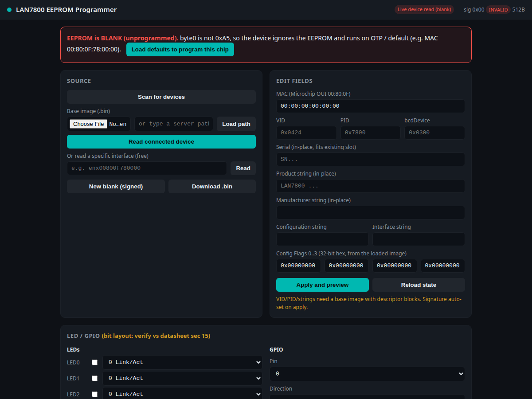Image resolution: width=532 pixels, height=399 pixels.
Task: Click the Reload state button
Action: [x=419, y=285]
